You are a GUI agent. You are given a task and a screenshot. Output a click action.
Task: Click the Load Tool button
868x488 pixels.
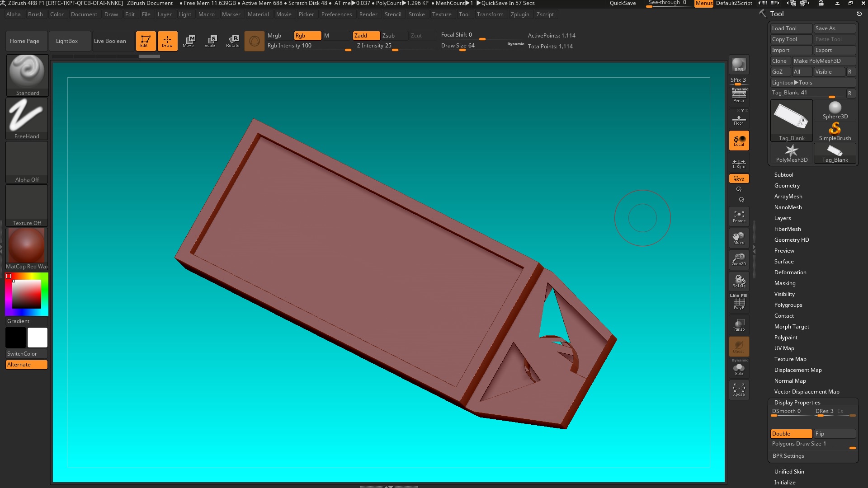click(x=791, y=28)
